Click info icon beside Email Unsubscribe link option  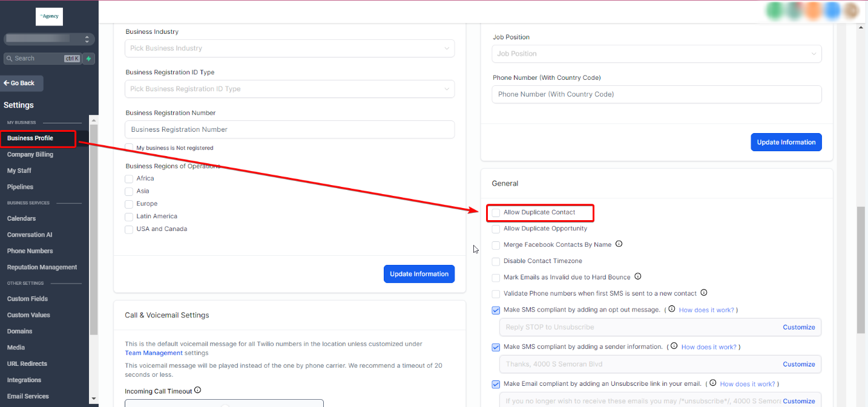712,383
